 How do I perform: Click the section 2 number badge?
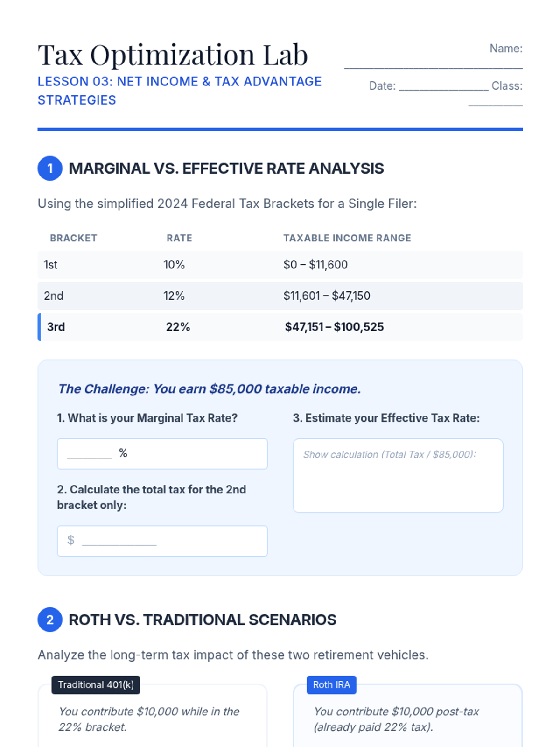coord(50,620)
